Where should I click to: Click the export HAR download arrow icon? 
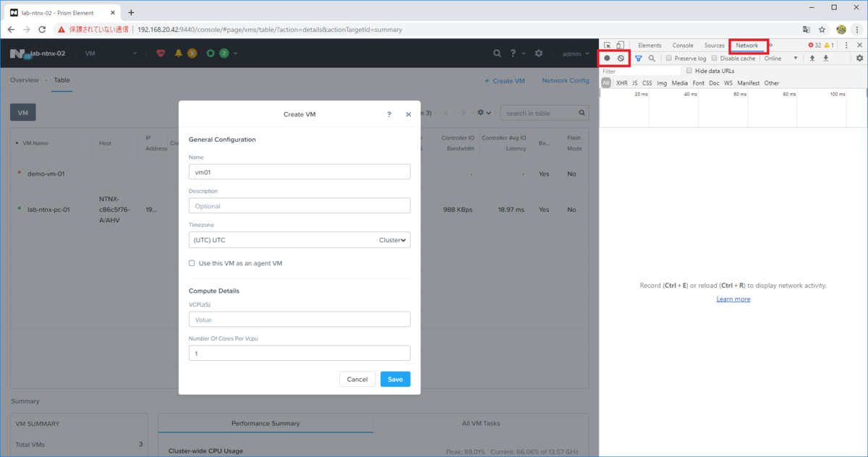[825, 58]
